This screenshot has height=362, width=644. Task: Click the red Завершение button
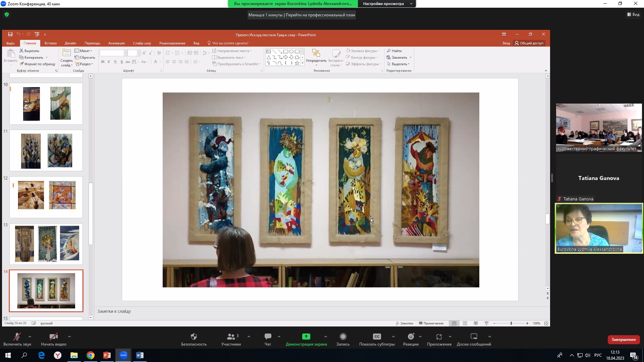pos(623,340)
